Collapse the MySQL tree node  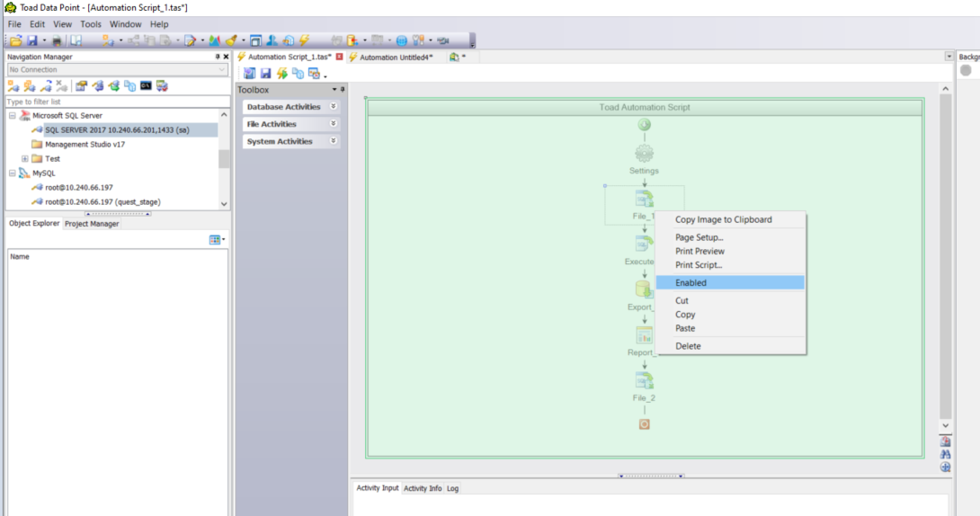[12, 173]
